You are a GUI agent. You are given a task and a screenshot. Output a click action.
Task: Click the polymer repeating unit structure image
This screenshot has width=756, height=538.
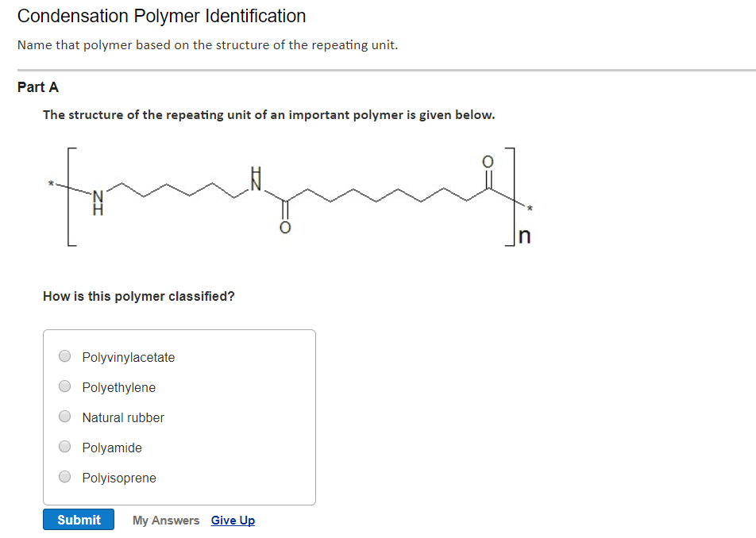click(x=286, y=194)
